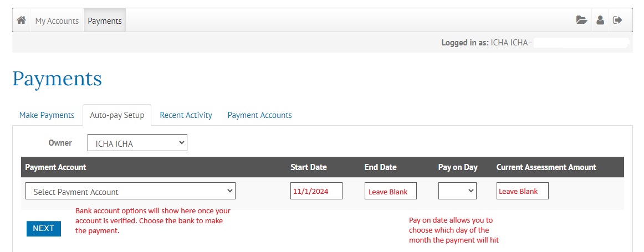Image resolution: width=644 pixels, height=252 pixels.
Task: Expand the Pay on Day dropdown
Action: pyautogui.click(x=457, y=191)
